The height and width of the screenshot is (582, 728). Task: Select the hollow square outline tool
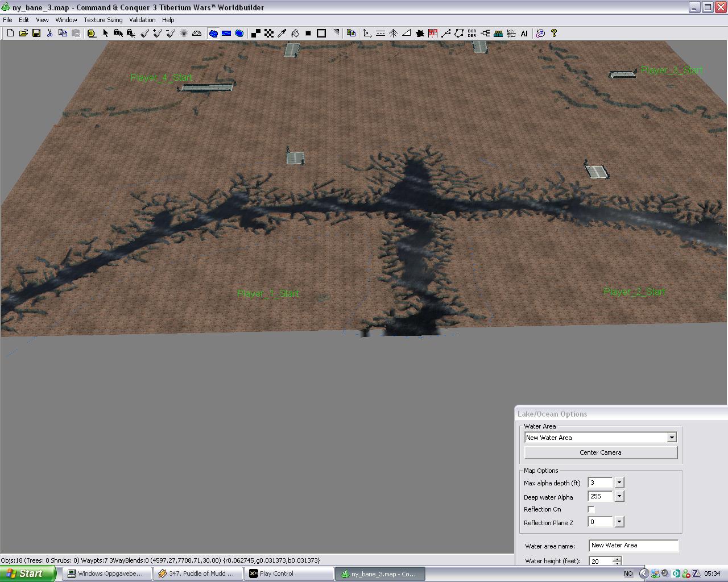(x=321, y=34)
